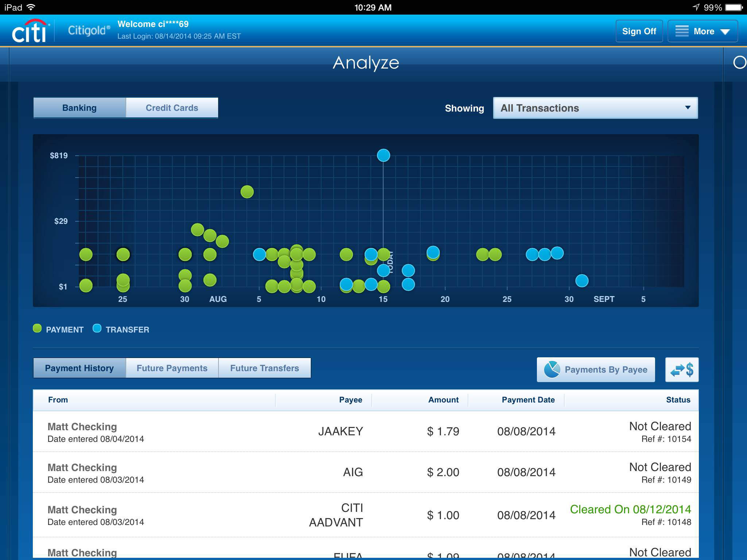The width and height of the screenshot is (747, 560).
Task: Switch to the Credit Cards tab
Action: pos(172,108)
